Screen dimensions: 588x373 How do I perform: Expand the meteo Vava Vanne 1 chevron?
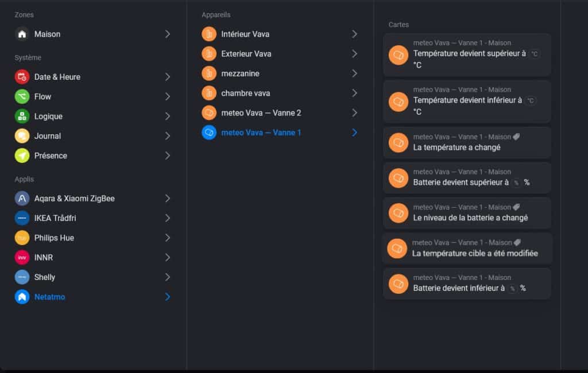point(354,133)
